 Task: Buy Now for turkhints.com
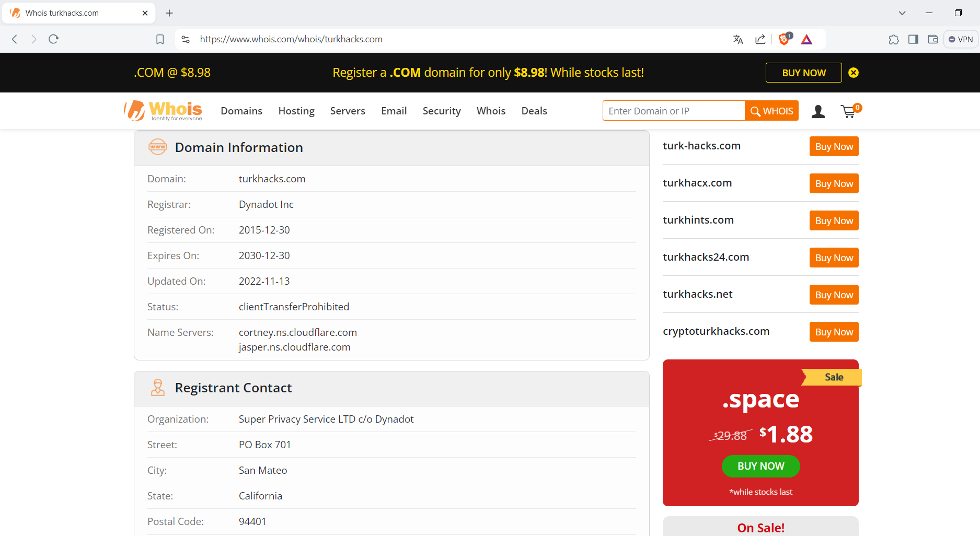click(x=834, y=221)
